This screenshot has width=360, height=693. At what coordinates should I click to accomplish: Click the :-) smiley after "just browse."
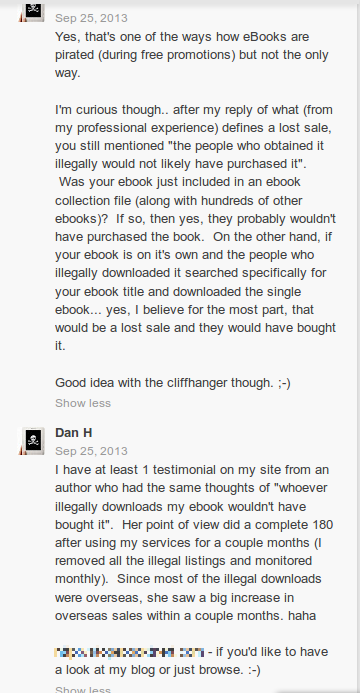254,670
